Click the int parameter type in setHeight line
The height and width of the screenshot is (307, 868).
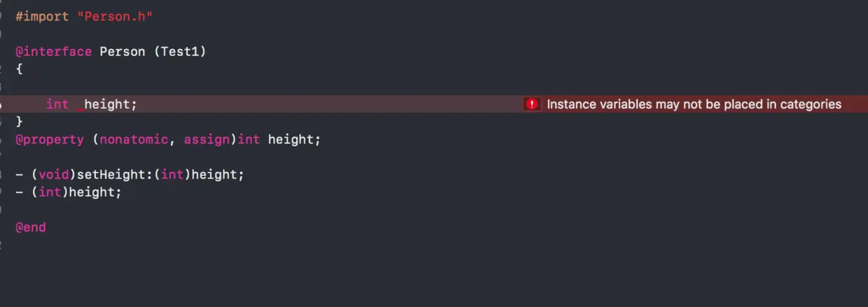pos(172,175)
